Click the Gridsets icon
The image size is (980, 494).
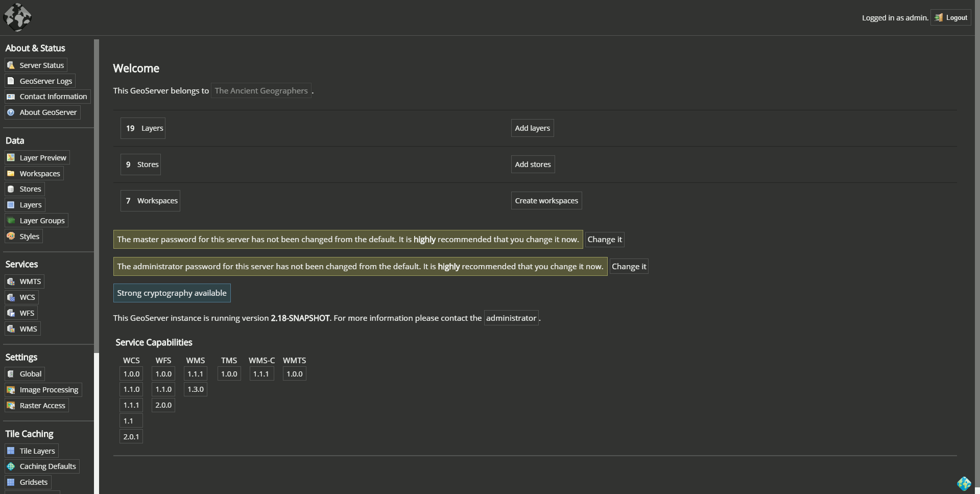(x=11, y=482)
